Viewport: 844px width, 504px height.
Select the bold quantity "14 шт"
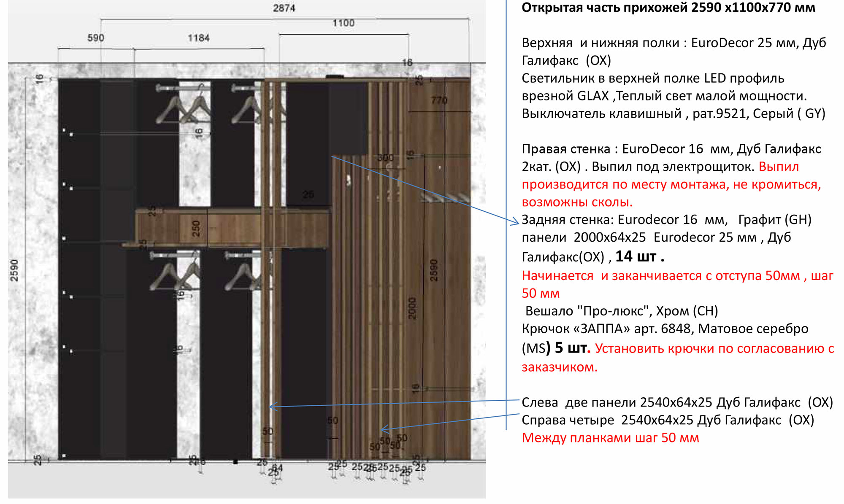point(640,256)
